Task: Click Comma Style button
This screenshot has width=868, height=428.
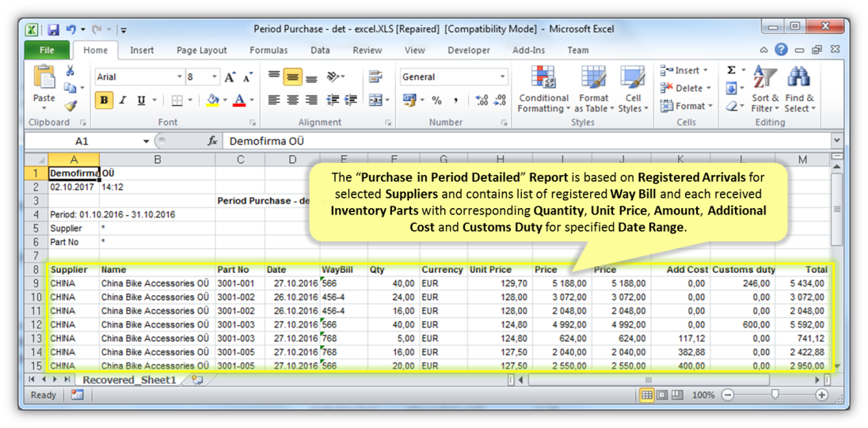Action: 455,100
